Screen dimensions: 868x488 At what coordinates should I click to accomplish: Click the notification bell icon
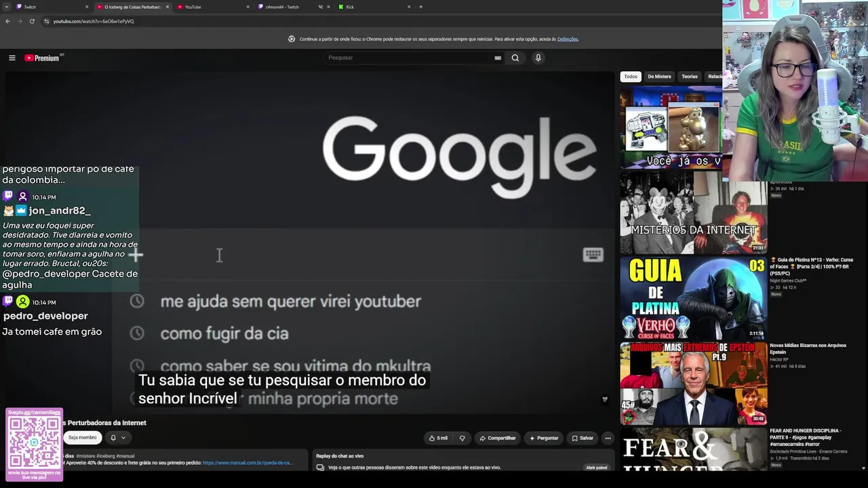point(113,438)
